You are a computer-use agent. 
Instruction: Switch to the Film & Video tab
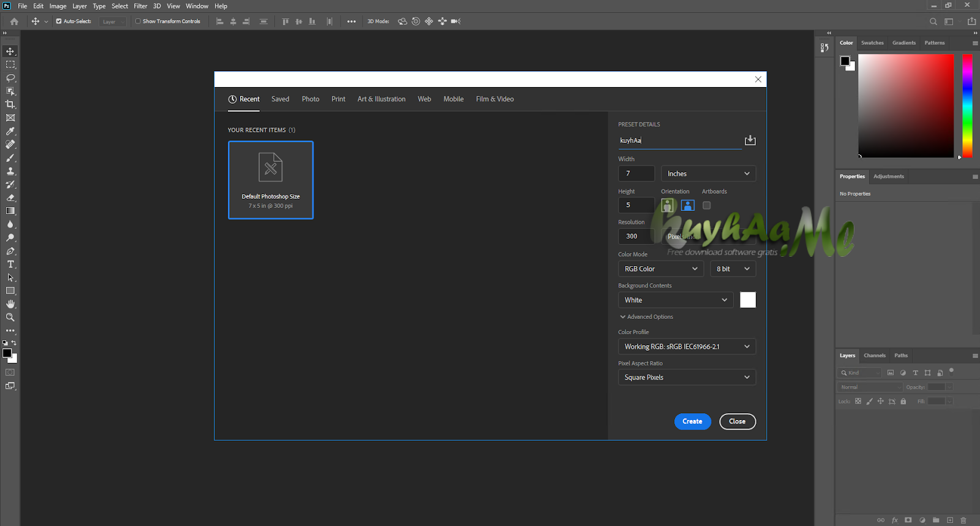495,99
